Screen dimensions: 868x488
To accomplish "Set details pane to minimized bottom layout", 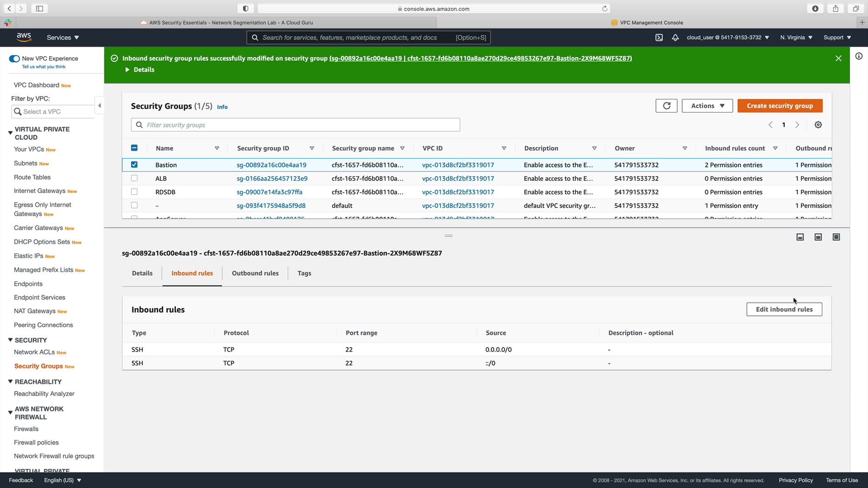I will click(800, 237).
